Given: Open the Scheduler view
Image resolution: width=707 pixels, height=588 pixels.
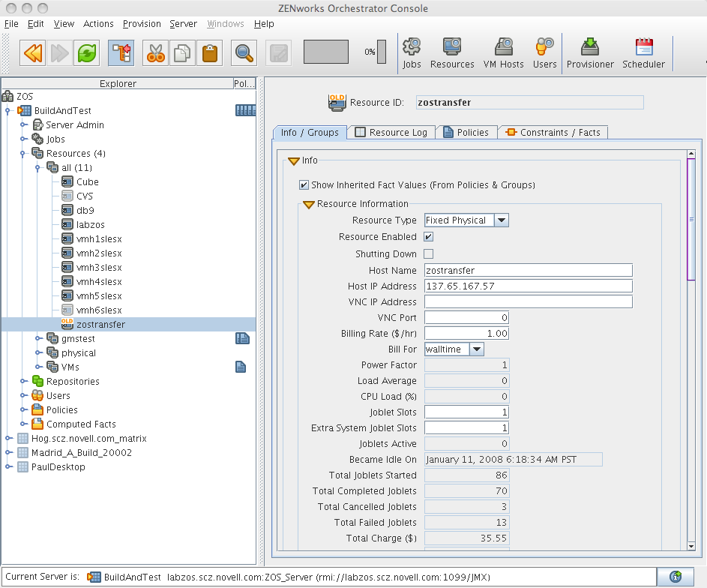Looking at the screenshot, I should 644,53.
